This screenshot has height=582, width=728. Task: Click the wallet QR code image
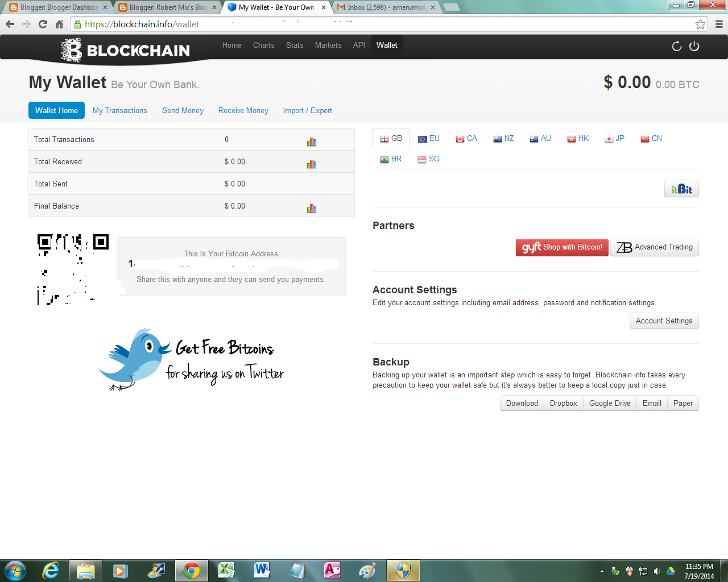point(73,269)
